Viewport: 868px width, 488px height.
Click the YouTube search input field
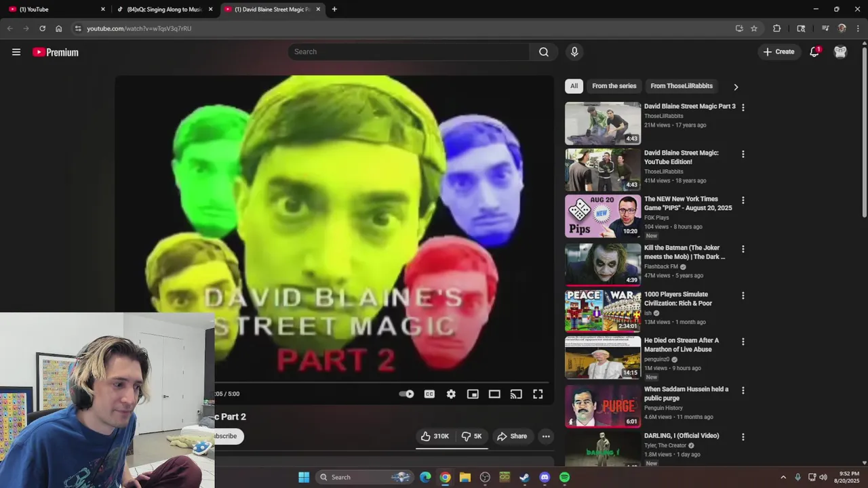click(409, 52)
